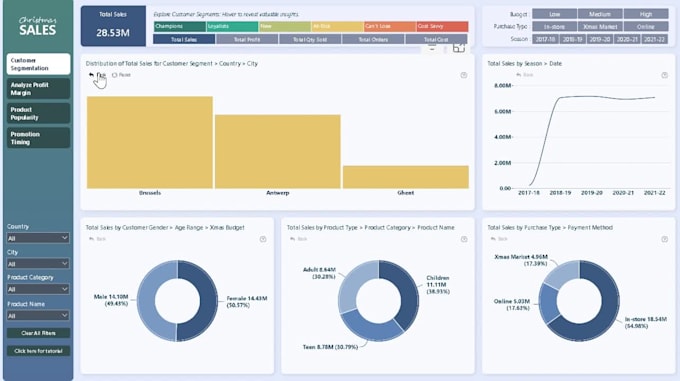Toggle the In-store purchase type filter
Screen dimensions: 680x381
[554, 26]
